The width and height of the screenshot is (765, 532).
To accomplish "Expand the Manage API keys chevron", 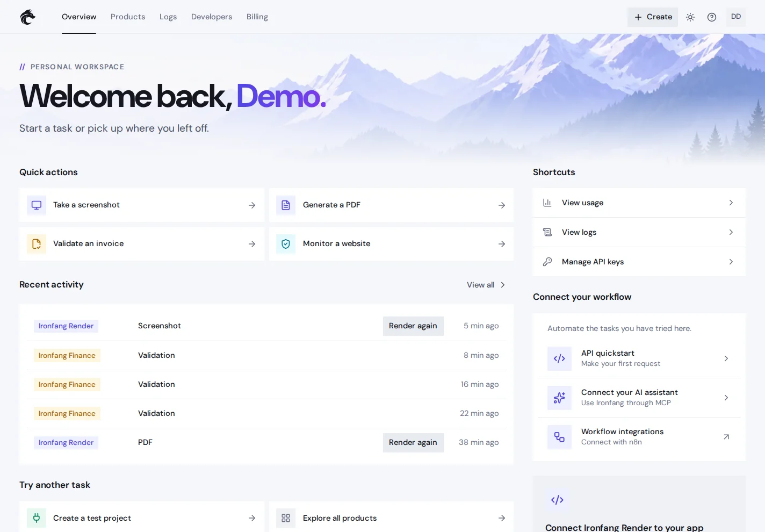I will point(731,262).
